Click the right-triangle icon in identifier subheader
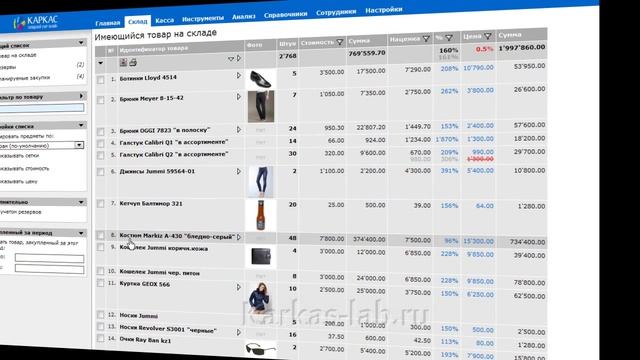 (x=239, y=58)
